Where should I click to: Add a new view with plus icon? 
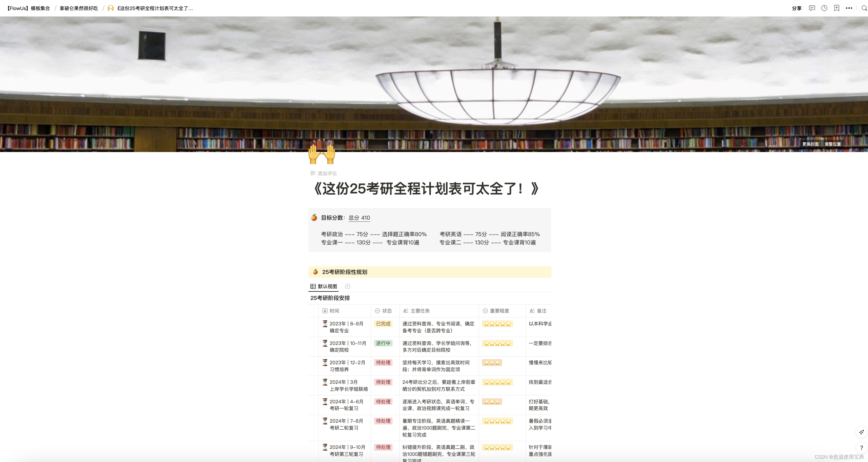tap(348, 286)
